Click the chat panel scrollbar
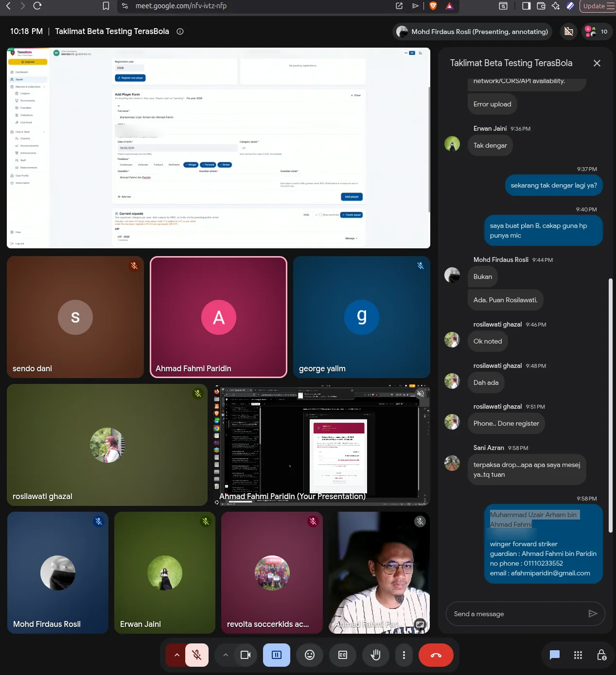The height and width of the screenshot is (675, 616). point(611,405)
